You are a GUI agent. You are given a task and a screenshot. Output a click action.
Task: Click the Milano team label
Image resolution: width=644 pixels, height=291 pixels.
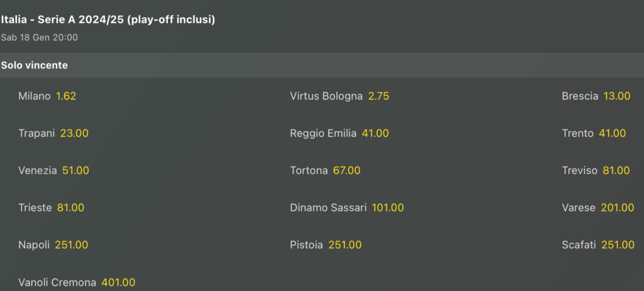tap(35, 96)
